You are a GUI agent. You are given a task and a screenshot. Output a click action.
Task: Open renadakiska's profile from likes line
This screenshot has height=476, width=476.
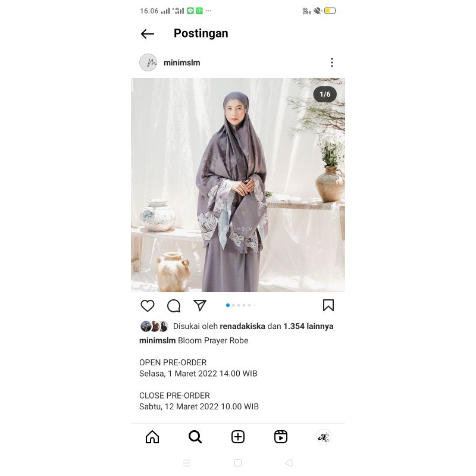[243, 326]
